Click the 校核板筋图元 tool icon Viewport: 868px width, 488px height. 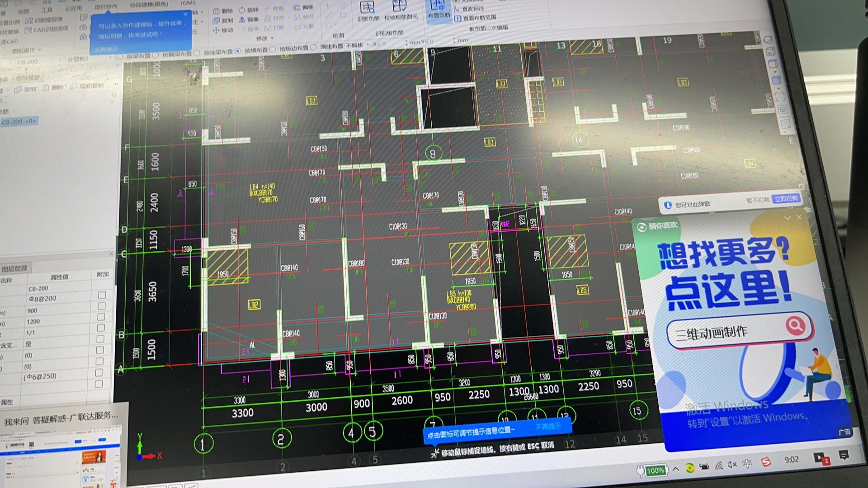(x=400, y=6)
